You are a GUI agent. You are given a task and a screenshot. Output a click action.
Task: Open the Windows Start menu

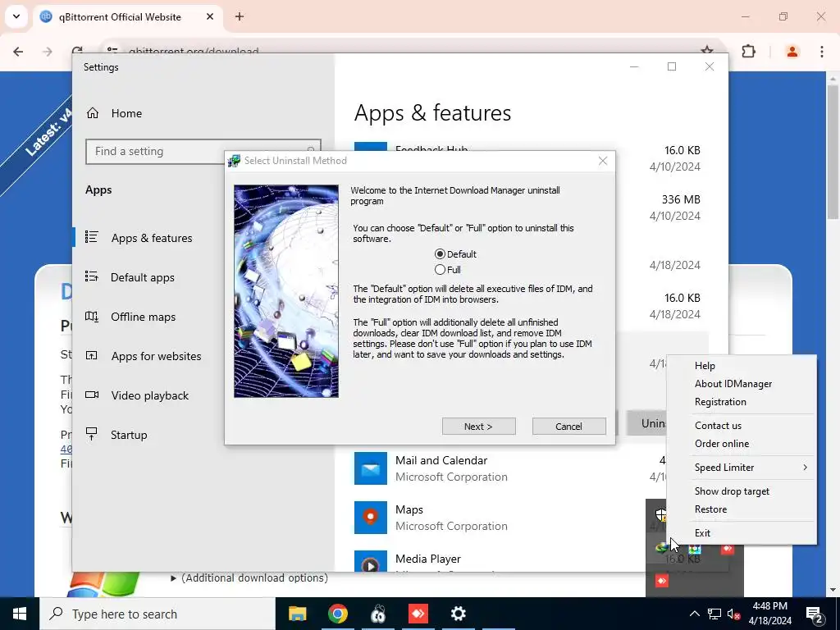(x=20, y=614)
